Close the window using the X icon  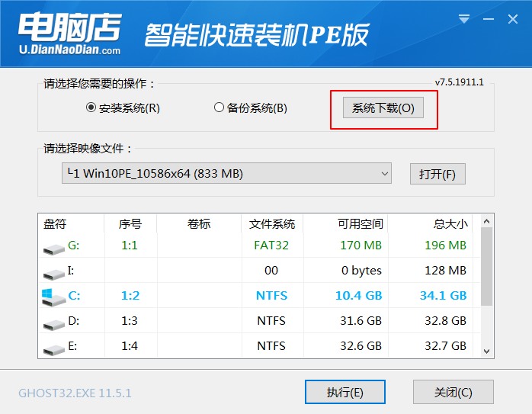click(513, 19)
